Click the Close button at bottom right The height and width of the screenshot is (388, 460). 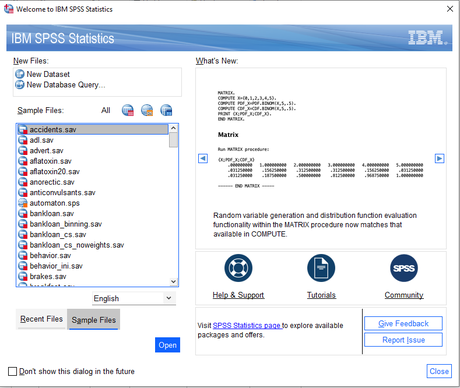tap(439, 371)
